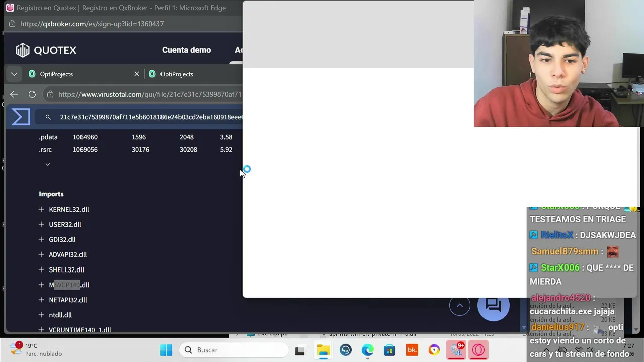Open Task View on the taskbar

[x=300, y=350]
